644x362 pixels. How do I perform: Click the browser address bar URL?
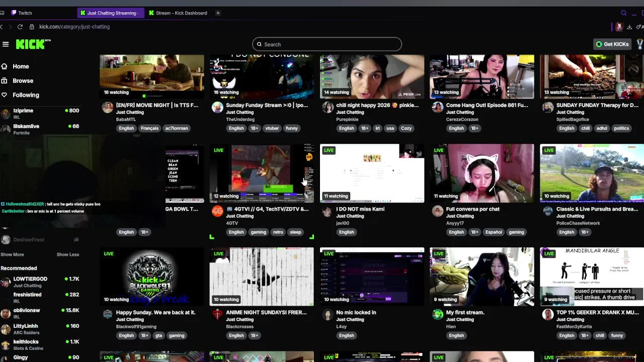tap(74, 27)
